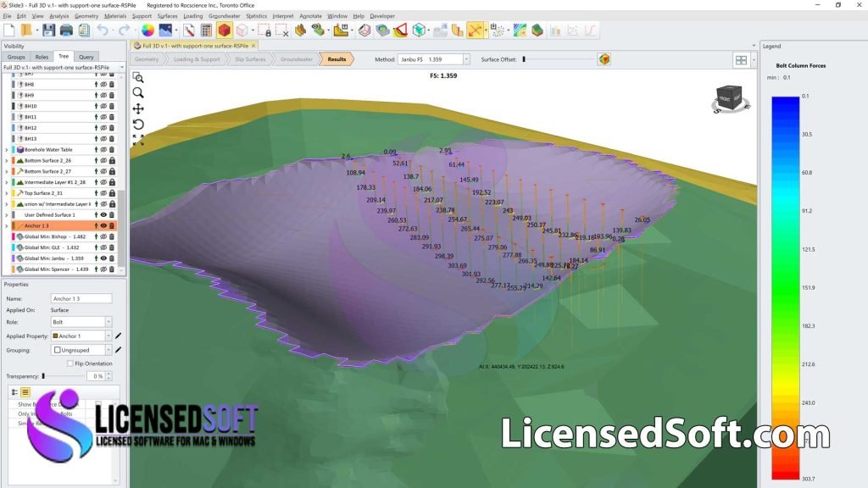Go to the Groundwater workflow step

(x=296, y=59)
